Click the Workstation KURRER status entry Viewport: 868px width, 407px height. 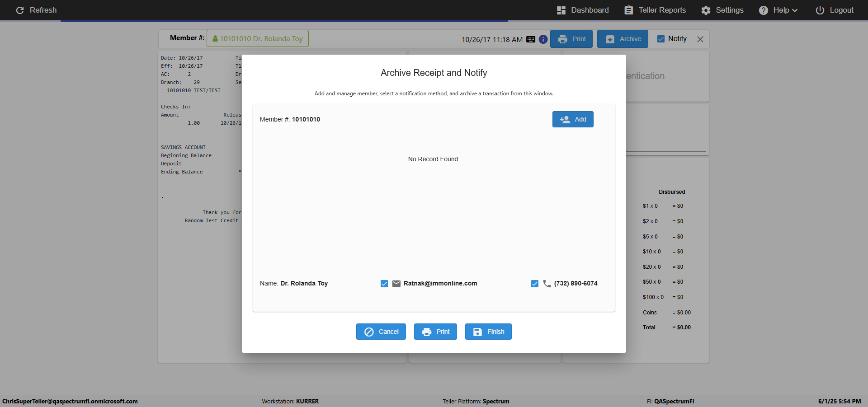pos(290,401)
